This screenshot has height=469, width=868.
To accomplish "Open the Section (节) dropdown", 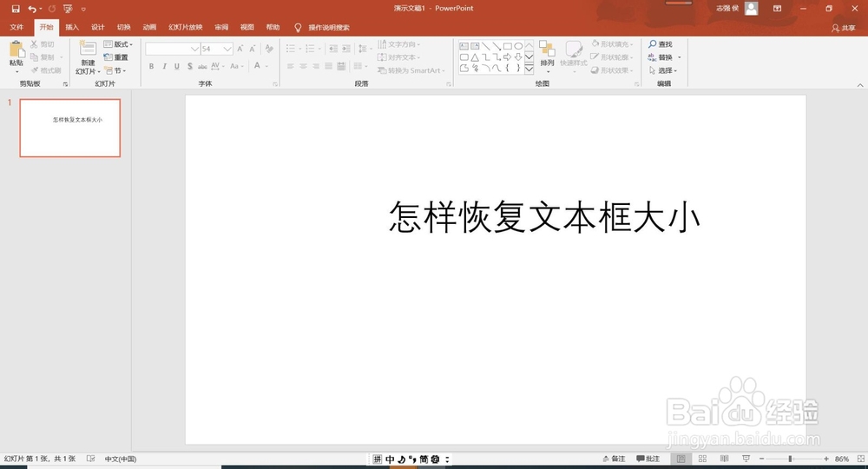I will pyautogui.click(x=115, y=70).
